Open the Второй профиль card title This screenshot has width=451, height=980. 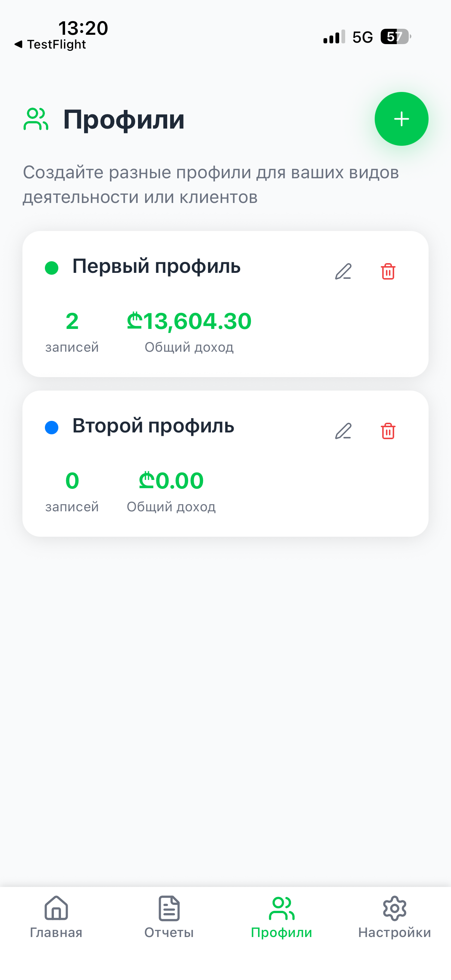point(153,425)
